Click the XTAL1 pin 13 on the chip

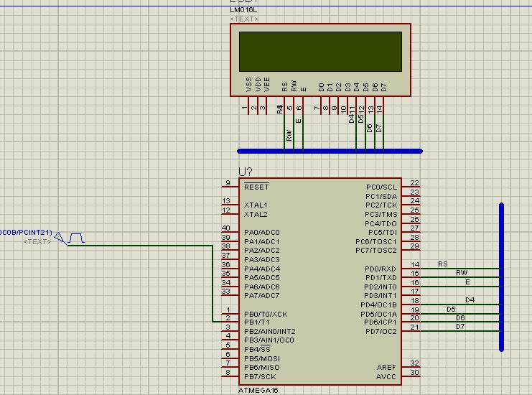230,205
